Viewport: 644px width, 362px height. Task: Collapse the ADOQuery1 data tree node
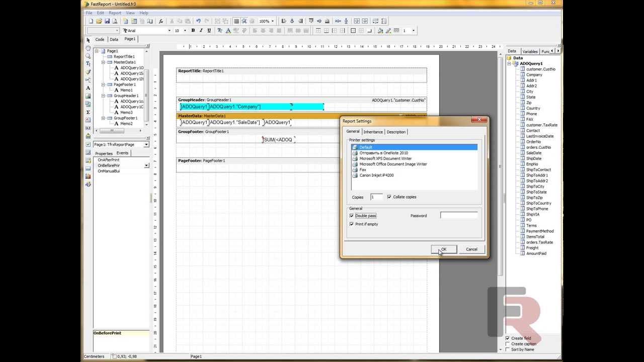[x=509, y=64]
